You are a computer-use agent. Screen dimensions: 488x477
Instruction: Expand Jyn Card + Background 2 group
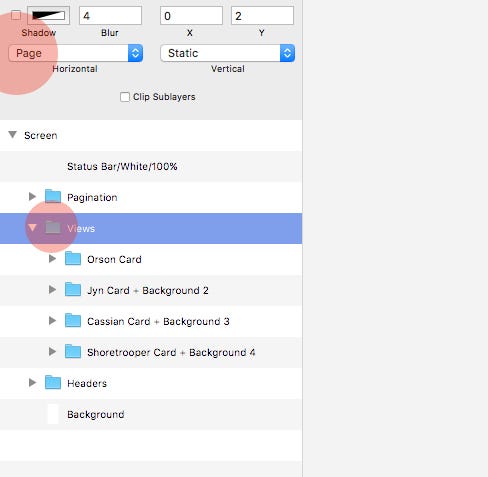[x=52, y=290]
